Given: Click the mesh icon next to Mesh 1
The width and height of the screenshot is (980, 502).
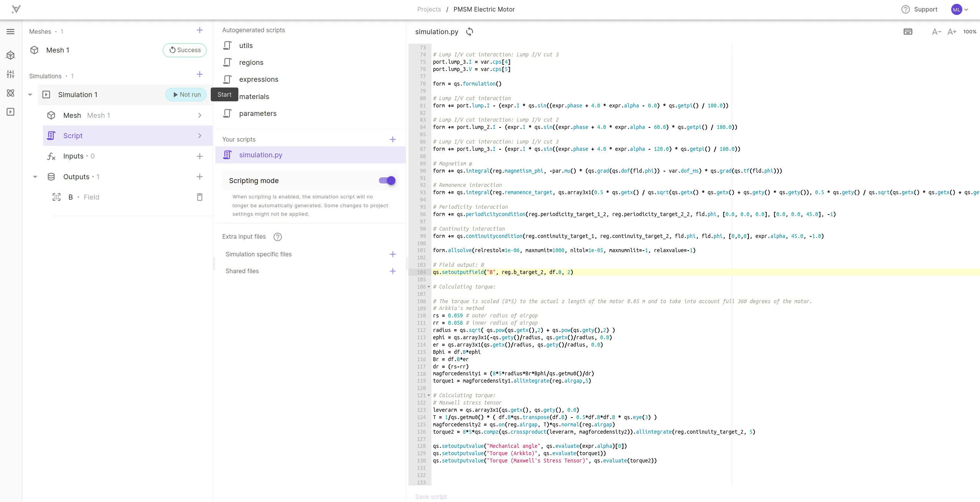Looking at the screenshot, I should 34,50.
